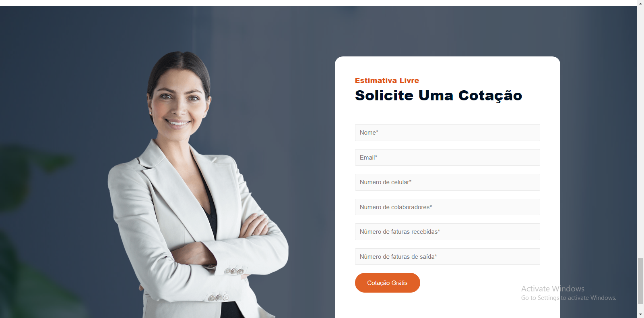Click the Nome input field

(447, 133)
